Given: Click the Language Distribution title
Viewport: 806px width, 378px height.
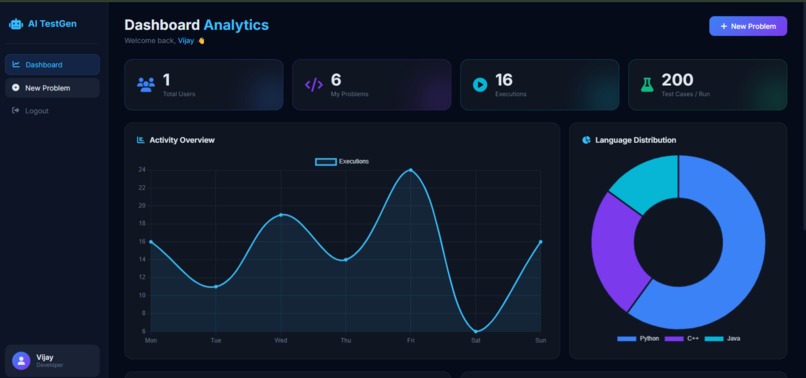Looking at the screenshot, I should click(635, 140).
